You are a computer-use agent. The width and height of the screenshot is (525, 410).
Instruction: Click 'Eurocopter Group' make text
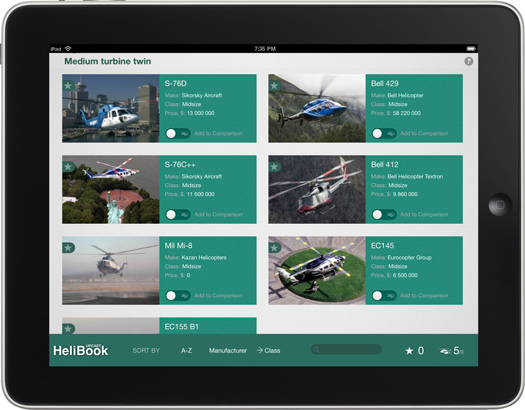(409, 257)
